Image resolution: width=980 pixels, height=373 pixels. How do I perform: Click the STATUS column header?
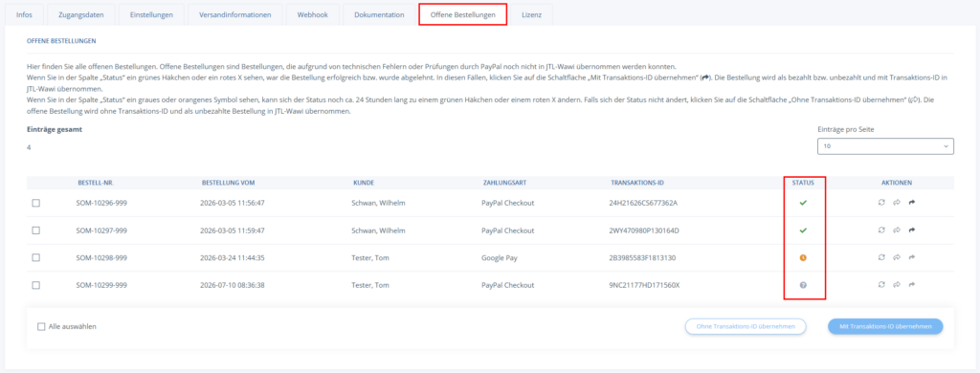(803, 183)
